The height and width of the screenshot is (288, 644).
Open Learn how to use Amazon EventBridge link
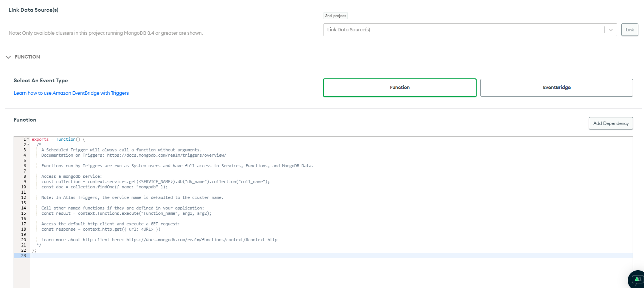pyautogui.click(x=71, y=93)
